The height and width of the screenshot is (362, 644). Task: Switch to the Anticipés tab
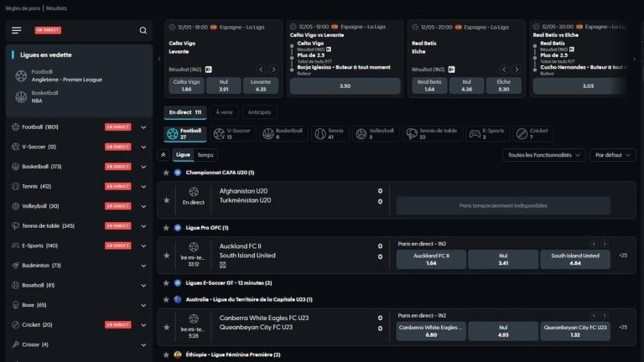coord(259,112)
